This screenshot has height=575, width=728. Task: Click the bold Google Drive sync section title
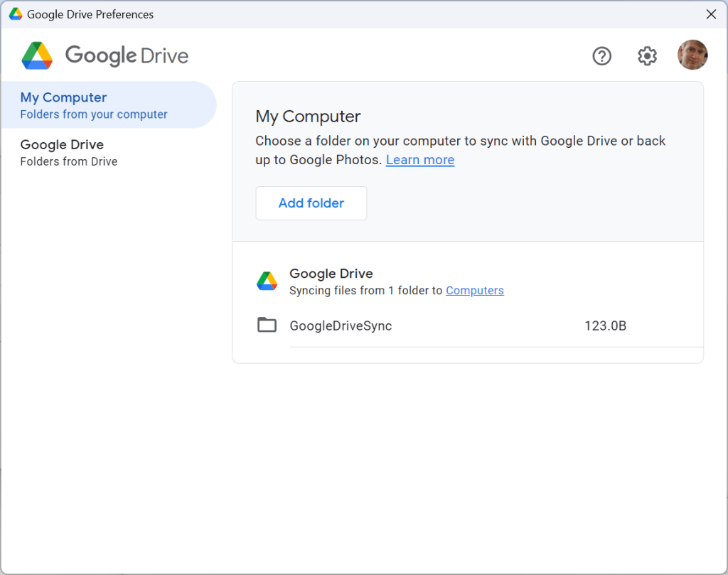pos(331,274)
